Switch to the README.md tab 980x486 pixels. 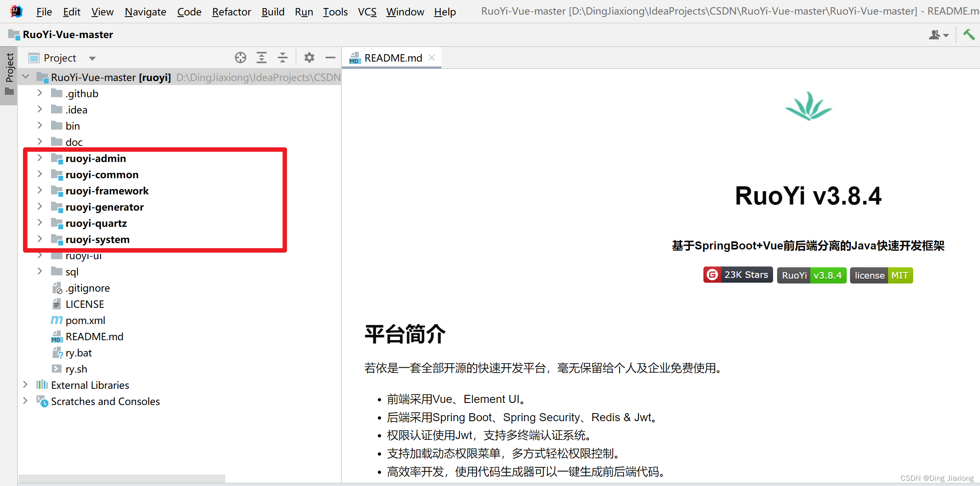tap(391, 58)
